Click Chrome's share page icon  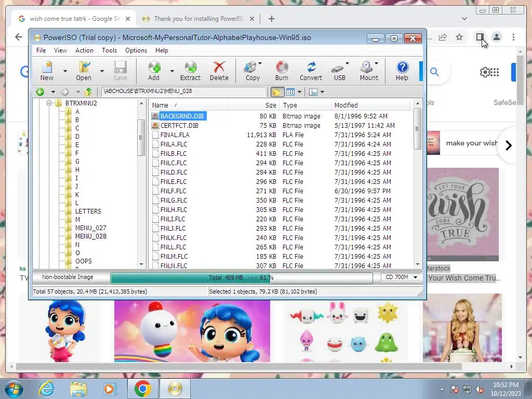tap(443, 37)
